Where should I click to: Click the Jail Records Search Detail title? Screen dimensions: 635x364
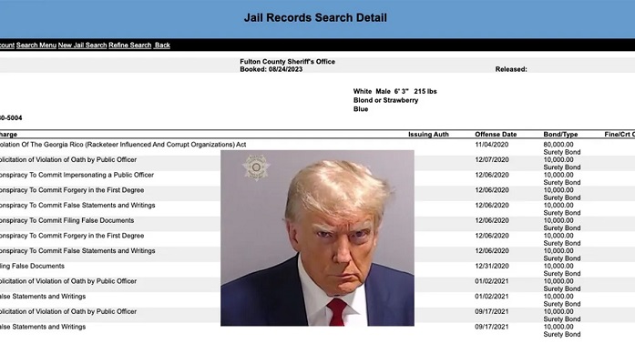tap(315, 17)
